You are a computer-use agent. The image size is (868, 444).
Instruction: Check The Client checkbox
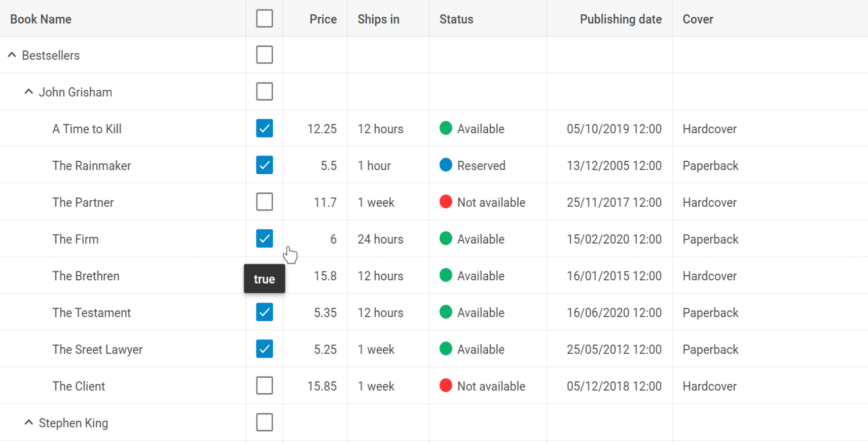(x=264, y=386)
